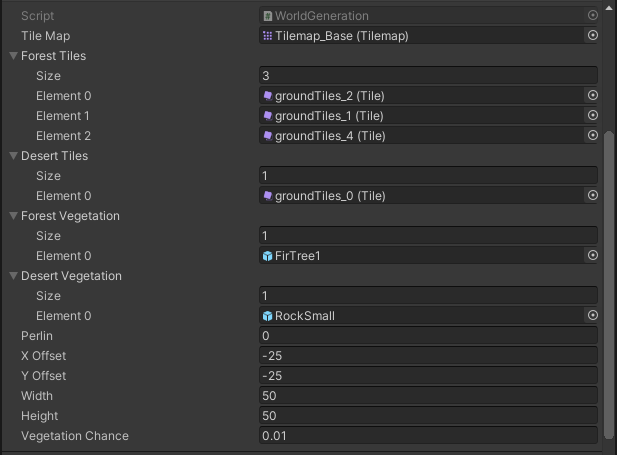Screen dimensions: 617x455
Task: Open object picker for WorldGeneration script
Action: tap(592, 16)
